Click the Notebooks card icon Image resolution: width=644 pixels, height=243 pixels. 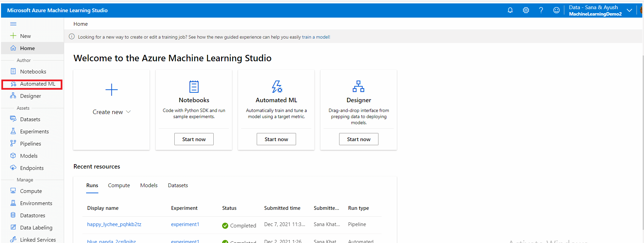pos(194,87)
